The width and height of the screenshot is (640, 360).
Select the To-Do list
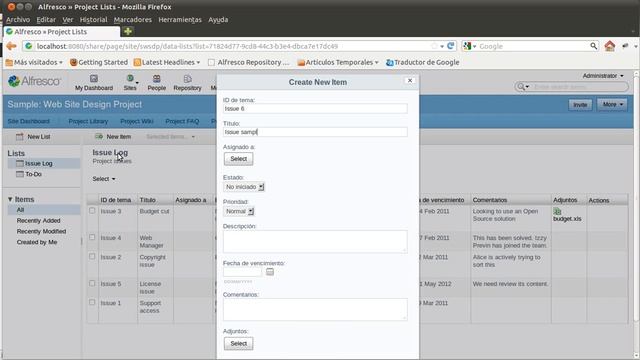point(33,174)
